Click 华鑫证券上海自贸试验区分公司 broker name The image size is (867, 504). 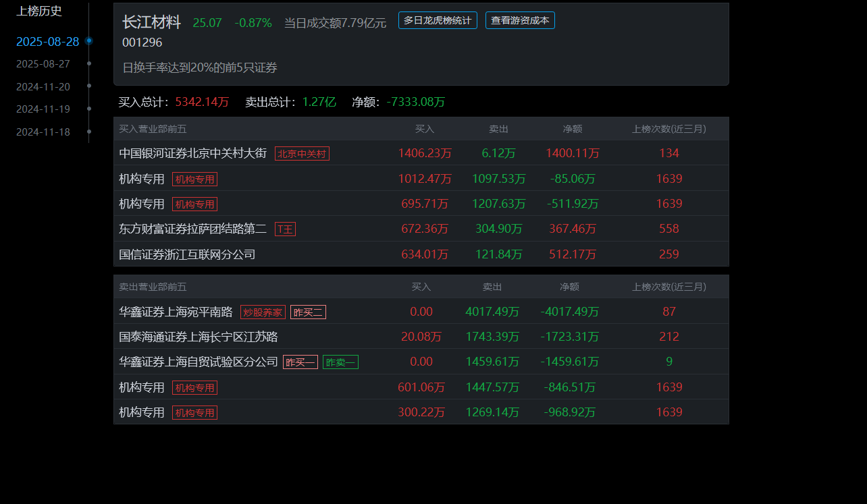click(x=199, y=362)
